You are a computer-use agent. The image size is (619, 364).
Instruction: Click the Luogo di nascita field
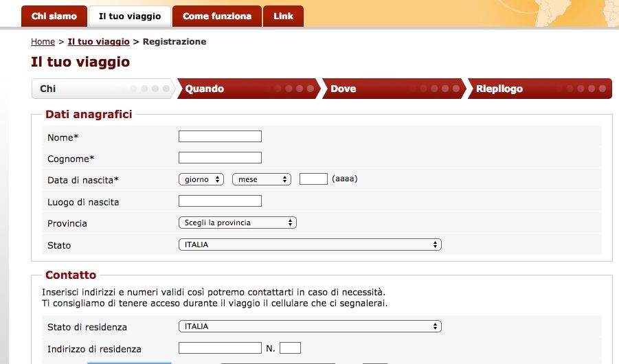click(x=220, y=201)
